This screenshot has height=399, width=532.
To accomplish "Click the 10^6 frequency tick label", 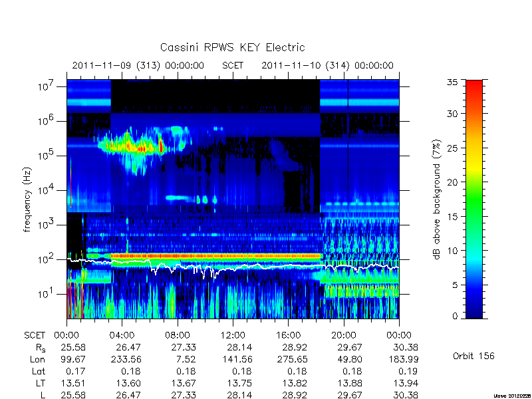I will coord(47,120).
